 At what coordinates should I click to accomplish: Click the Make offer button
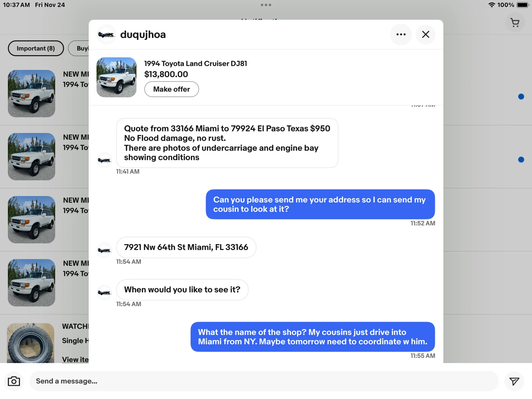click(171, 89)
